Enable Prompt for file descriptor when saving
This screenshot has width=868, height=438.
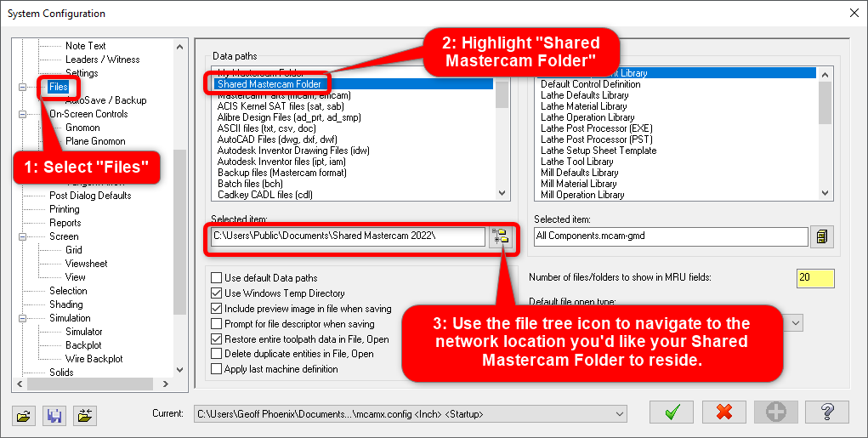pos(217,323)
